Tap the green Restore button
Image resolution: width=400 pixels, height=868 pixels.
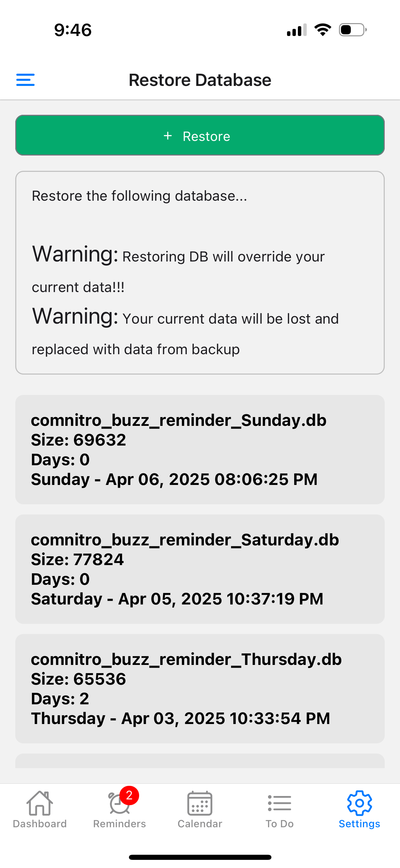200,135
